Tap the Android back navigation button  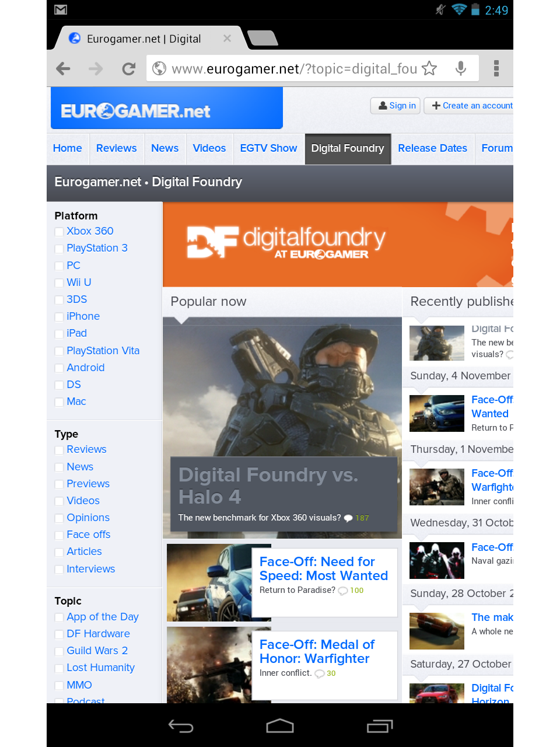click(x=181, y=726)
